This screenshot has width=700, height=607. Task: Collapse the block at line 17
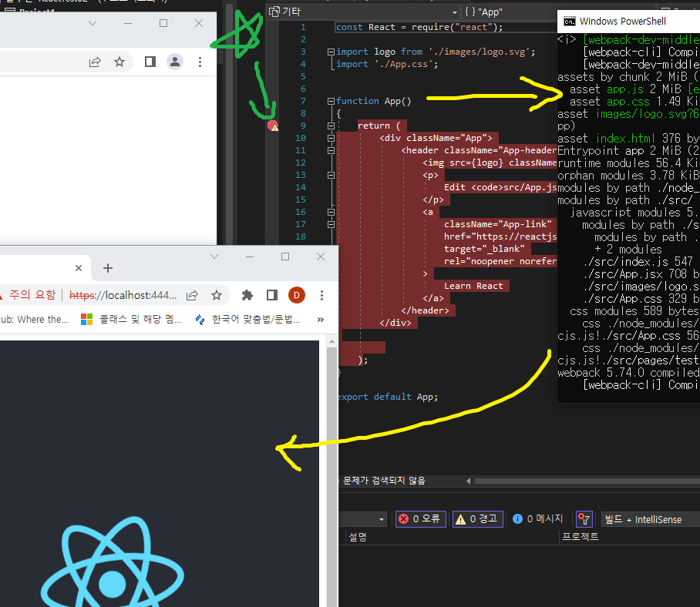coord(331,224)
